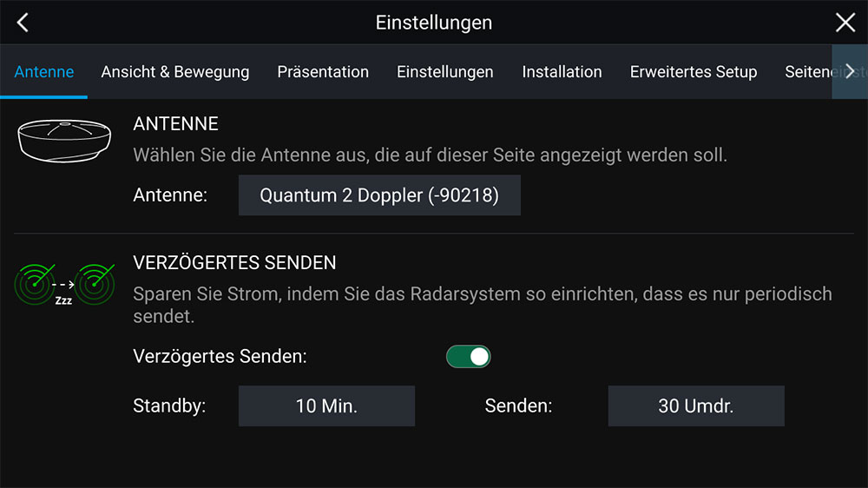Click the delayed transmit radar sleep icon
Image resolution: width=868 pixels, height=488 pixels.
coord(65,284)
